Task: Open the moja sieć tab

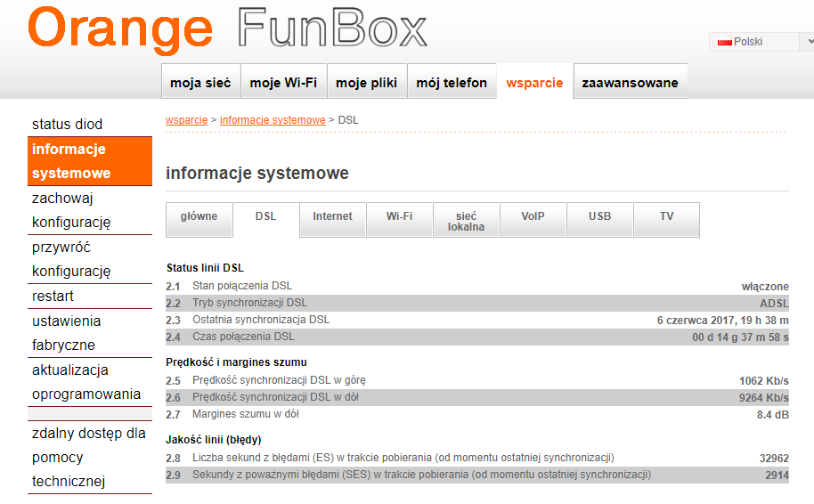Action: tap(200, 82)
